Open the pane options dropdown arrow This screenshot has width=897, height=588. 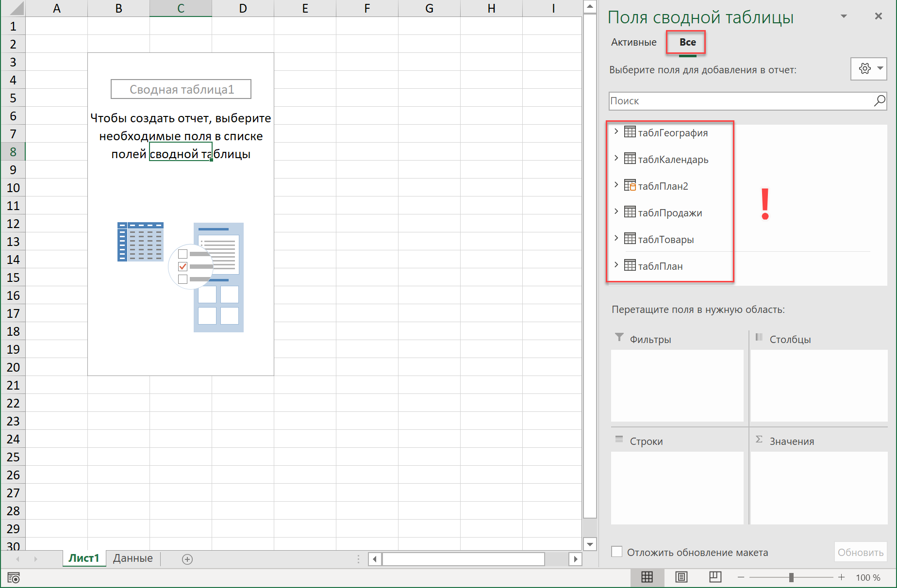pyautogui.click(x=844, y=16)
